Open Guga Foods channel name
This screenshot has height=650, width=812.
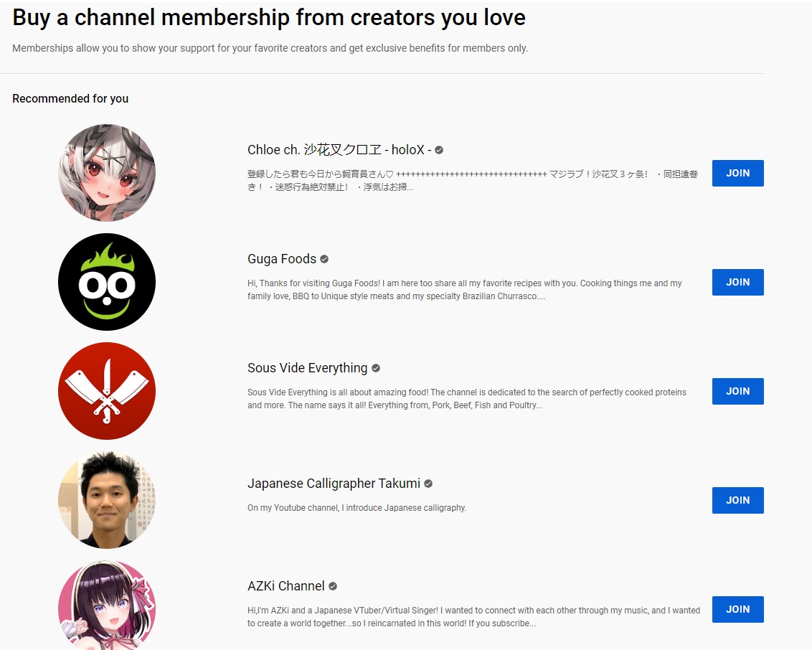282,259
